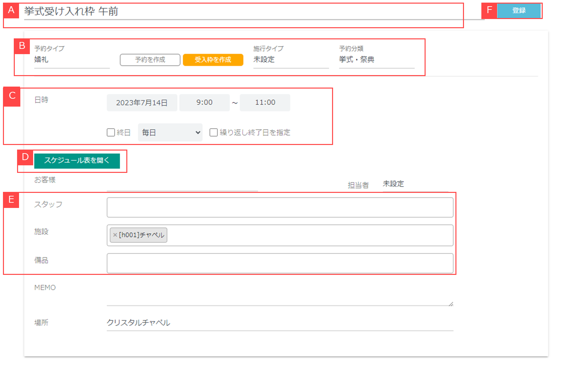Change the start time 9:00

[x=204, y=103]
